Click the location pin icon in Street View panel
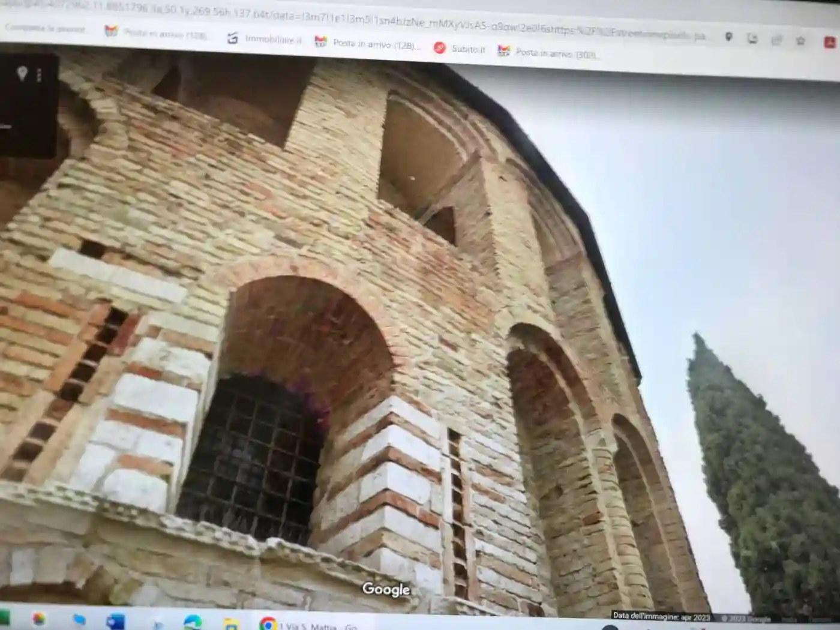Image resolution: width=840 pixels, height=630 pixels. 22,73
